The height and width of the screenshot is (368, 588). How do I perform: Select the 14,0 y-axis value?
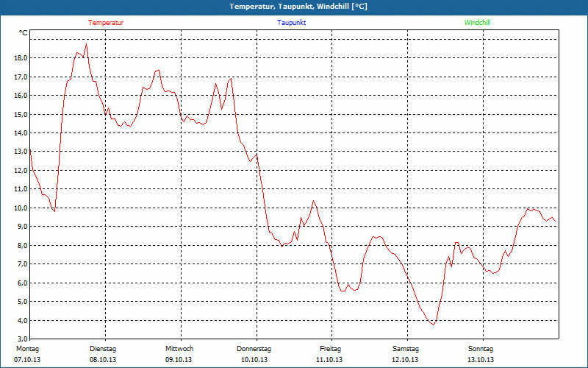tap(21, 133)
